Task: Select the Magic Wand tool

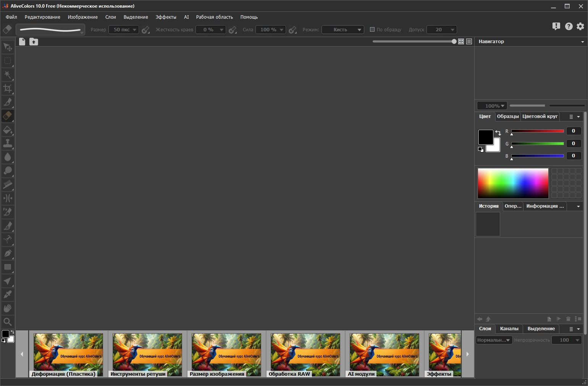Action: tap(7, 74)
